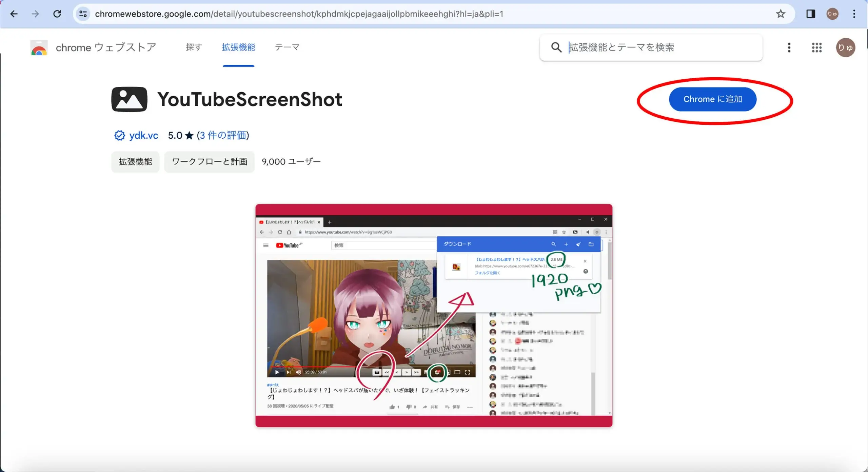868x472 pixels.
Task: Click the 拡張機能 category chip
Action: 135,162
